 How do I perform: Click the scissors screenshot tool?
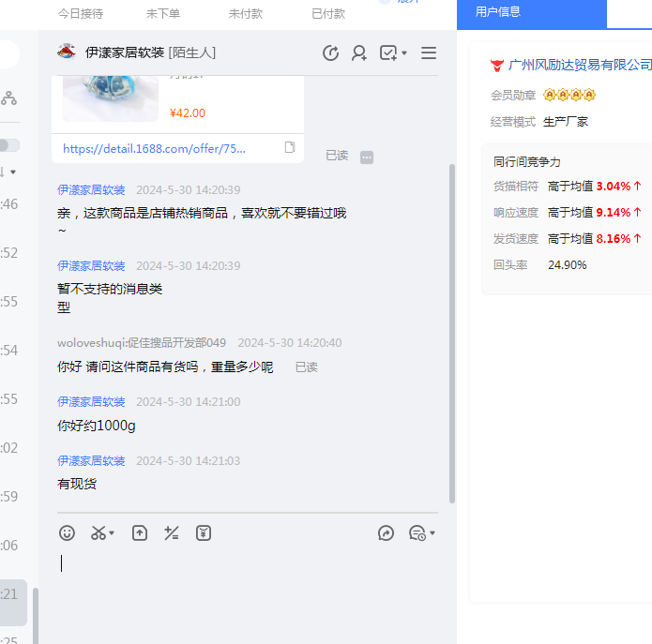[99, 532]
